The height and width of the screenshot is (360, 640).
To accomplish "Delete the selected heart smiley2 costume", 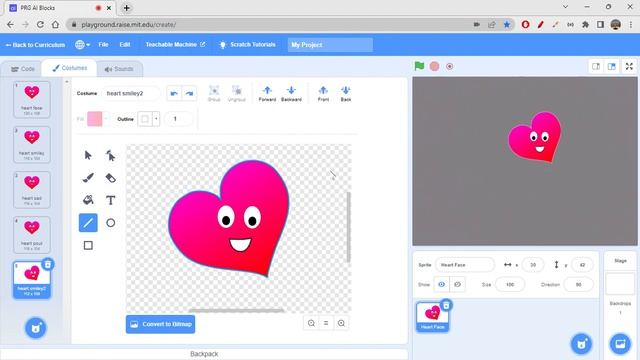I will tap(48, 264).
